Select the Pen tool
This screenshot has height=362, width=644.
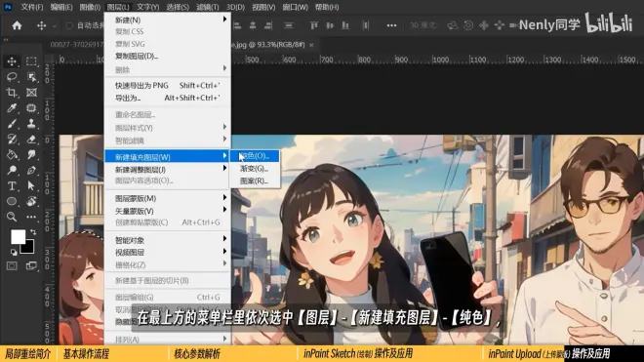tap(31, 170)
